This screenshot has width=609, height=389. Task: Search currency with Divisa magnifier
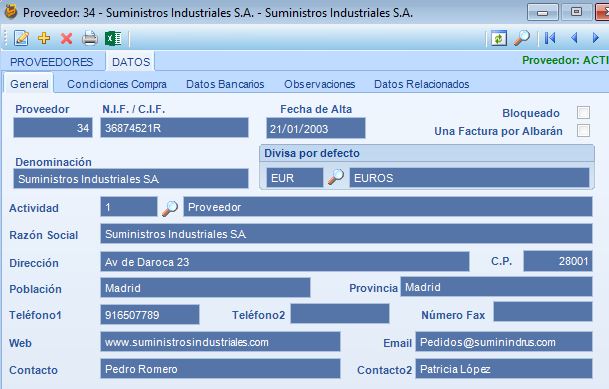pos(336,177)
